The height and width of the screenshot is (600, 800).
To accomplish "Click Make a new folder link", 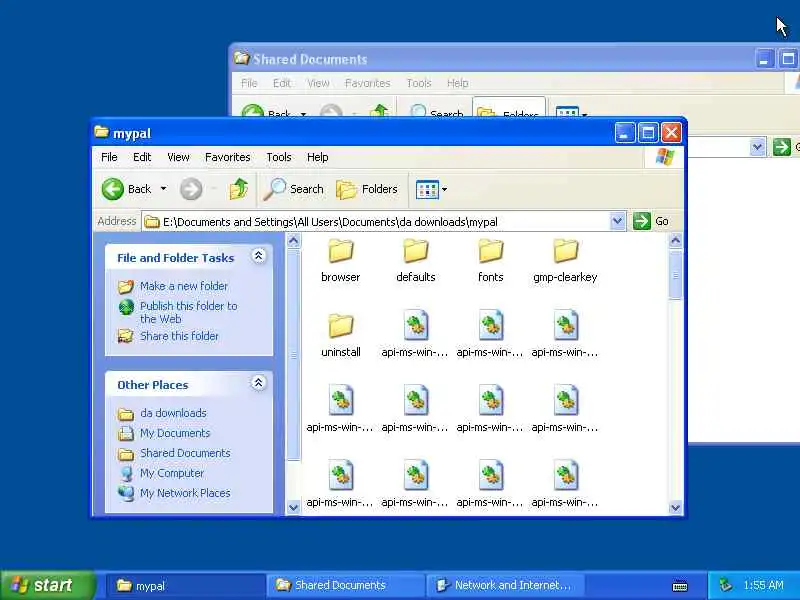I will (184, 286).
